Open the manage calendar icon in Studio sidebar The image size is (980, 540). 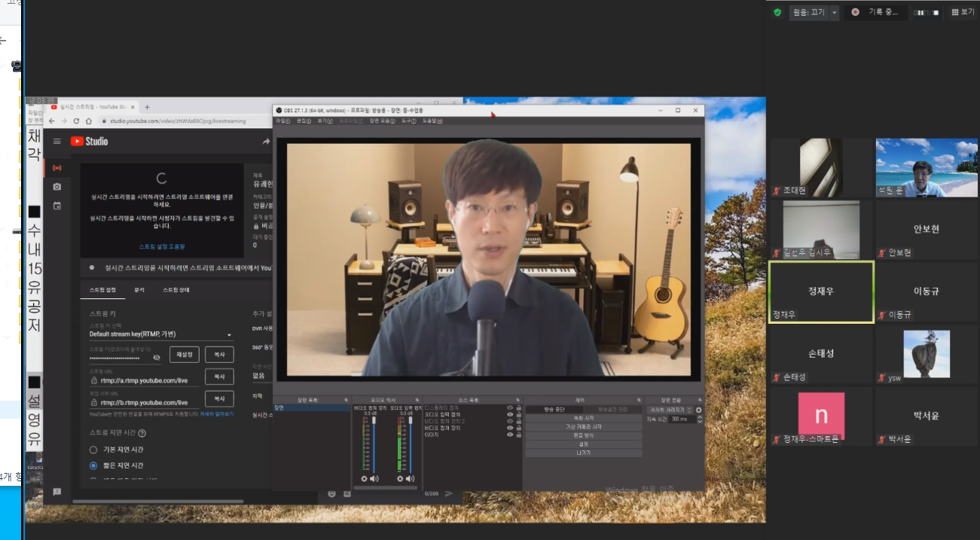[56, 206]
